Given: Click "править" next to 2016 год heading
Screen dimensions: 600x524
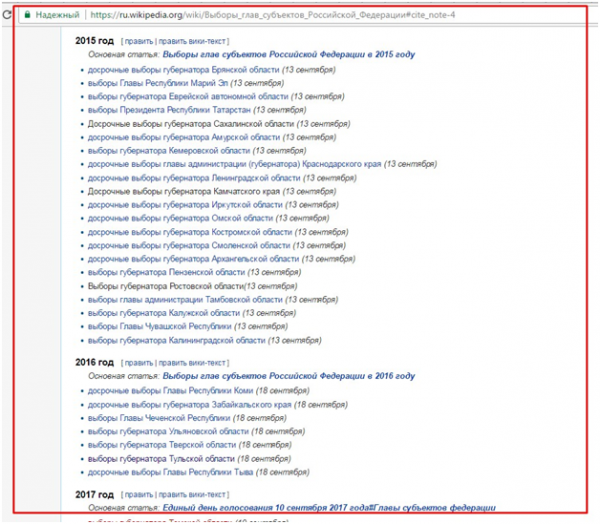Looking at the screenshot, I should (139, 361).
